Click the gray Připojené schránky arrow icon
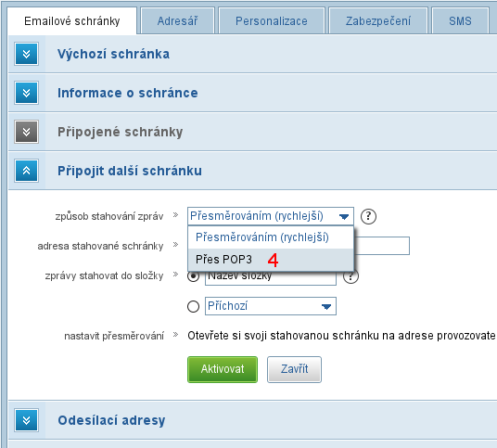The width and height of the screenshot is (497, 448). click(x=26, y=132)
